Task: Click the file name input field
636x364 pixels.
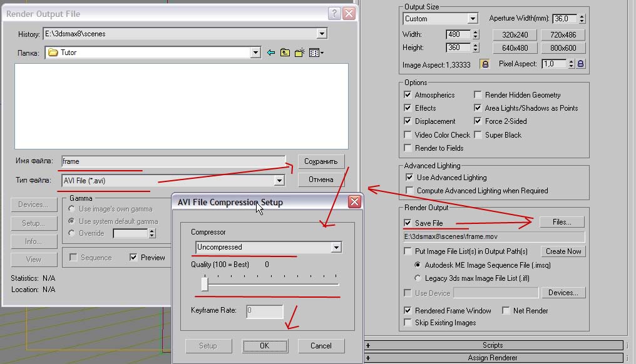Action: tap(173, 161)
